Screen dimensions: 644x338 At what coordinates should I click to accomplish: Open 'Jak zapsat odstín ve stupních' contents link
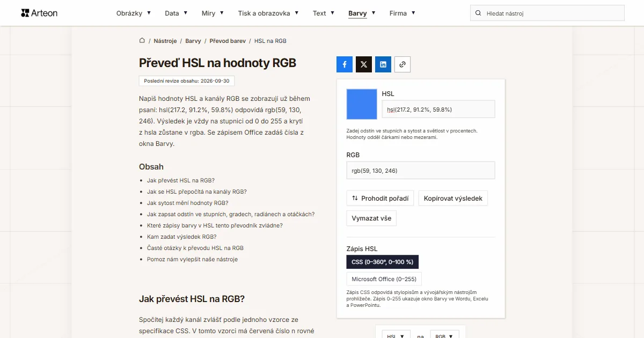point(231,214)
